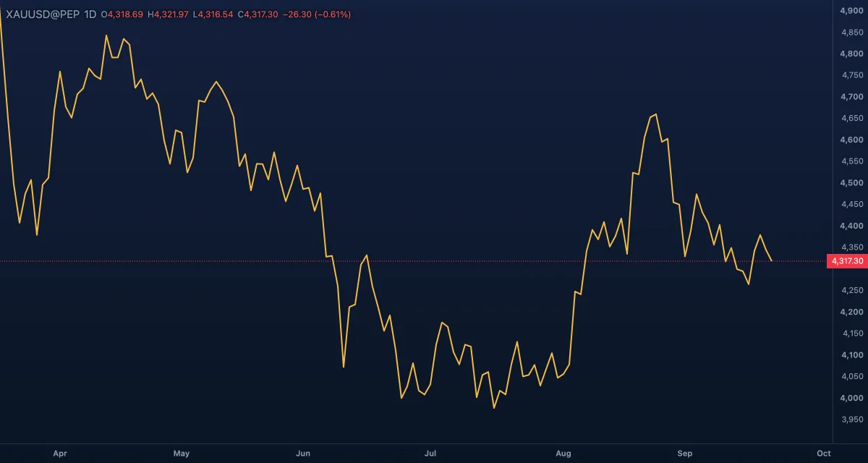Click the 4,250 price axis label
The width and height of the screenshot is (868, 463).
coord(851,290)
